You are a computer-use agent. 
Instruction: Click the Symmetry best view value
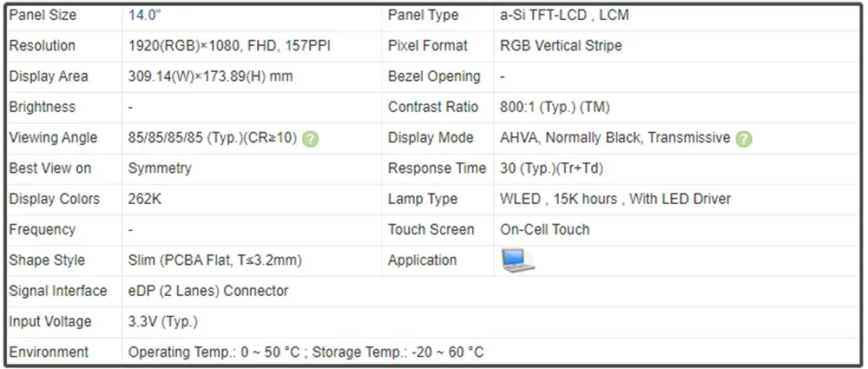(x=160, y=168)
